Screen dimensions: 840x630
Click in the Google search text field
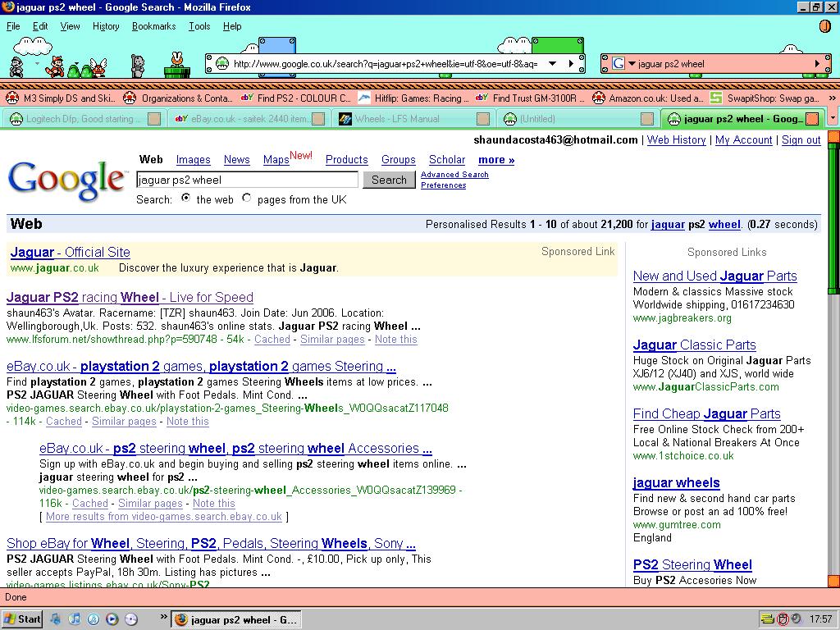tap(247, 180)
